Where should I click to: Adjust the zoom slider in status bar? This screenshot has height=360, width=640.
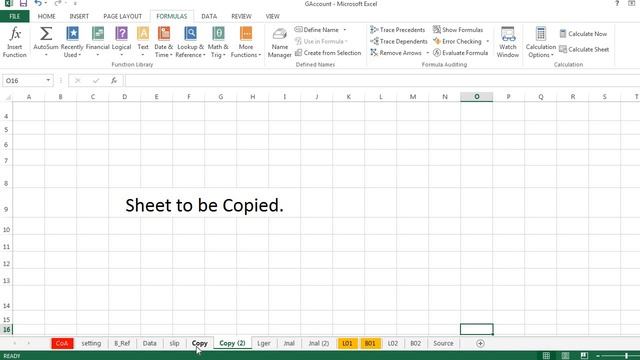pyautogui.click(x=626, y=356)
